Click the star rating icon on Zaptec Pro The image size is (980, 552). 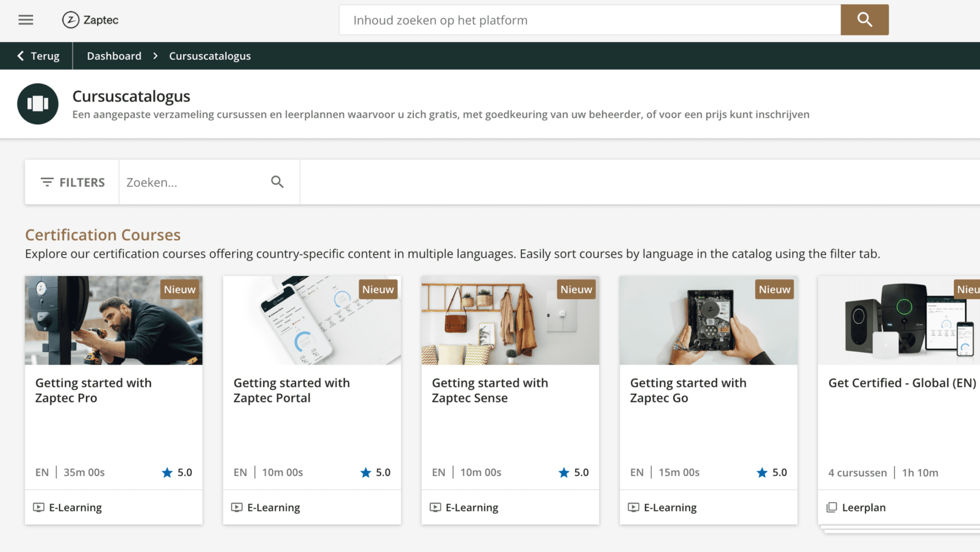pos(167,472)
